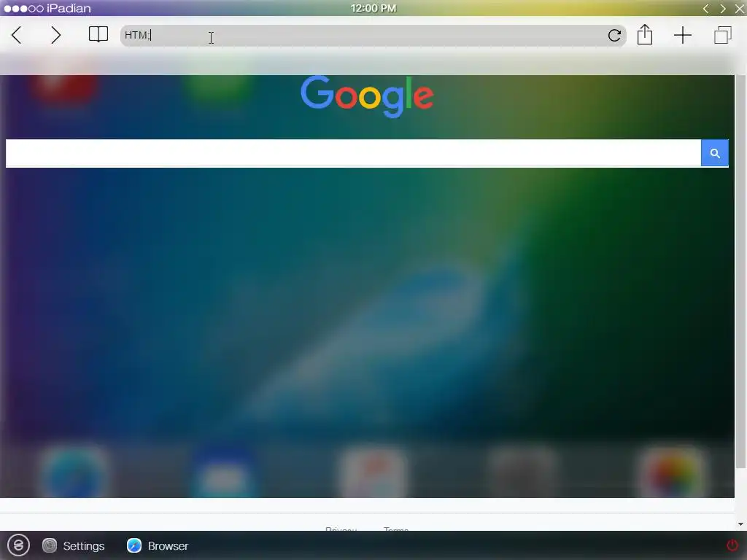Click the scrollbar down arrow
747x560 pixels.
(x=740, y=524)
